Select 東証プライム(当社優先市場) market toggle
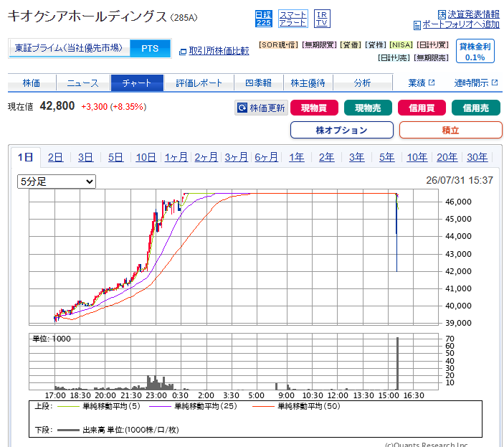 click(x=69, y=48)
